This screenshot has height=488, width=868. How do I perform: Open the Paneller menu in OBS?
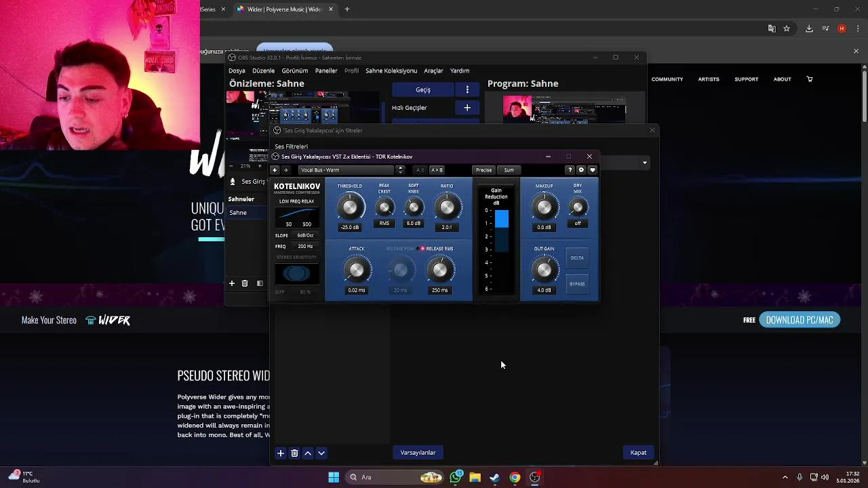326,70
